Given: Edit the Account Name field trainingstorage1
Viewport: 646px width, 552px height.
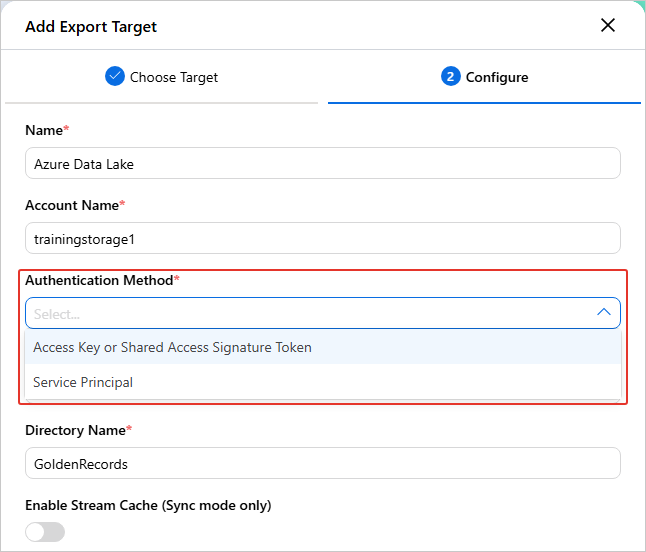Looking at the screenshot, I should 323,239.
